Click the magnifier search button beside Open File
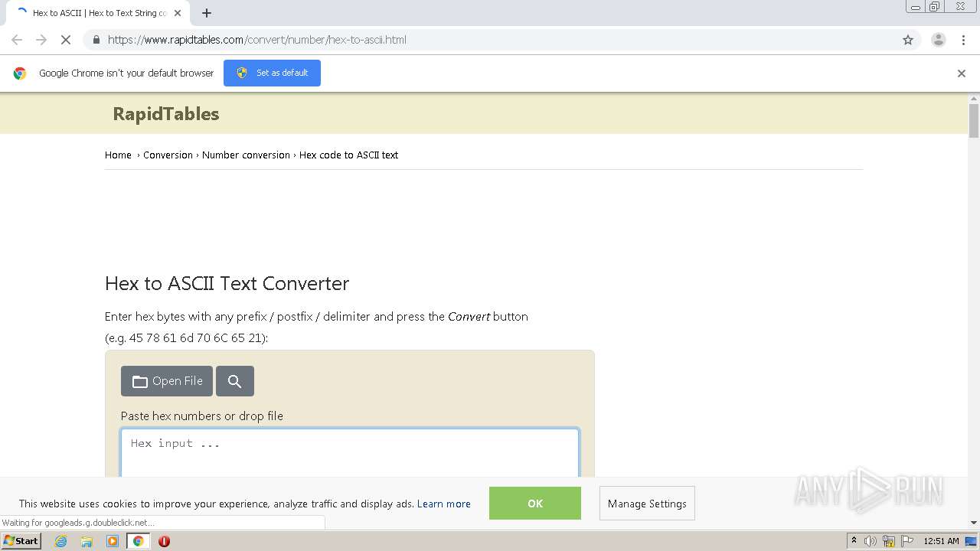Screen dimensions: 980x551 click(235, 381)
